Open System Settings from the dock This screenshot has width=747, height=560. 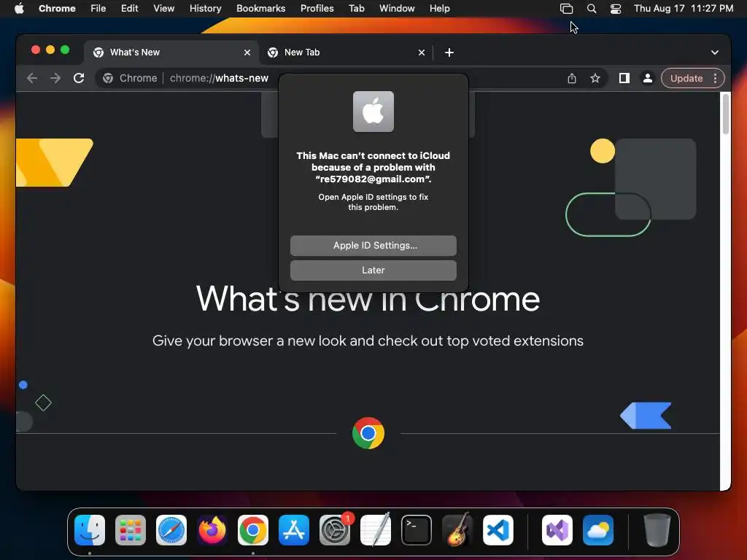[x=335, y=530]
